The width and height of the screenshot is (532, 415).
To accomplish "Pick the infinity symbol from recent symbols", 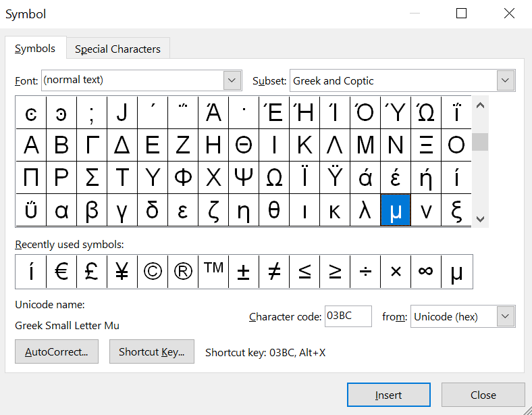I will point(426,272).
